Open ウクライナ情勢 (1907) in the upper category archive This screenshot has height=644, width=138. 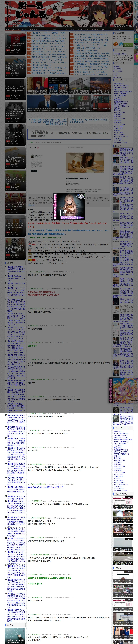click(x=121, y=86)
